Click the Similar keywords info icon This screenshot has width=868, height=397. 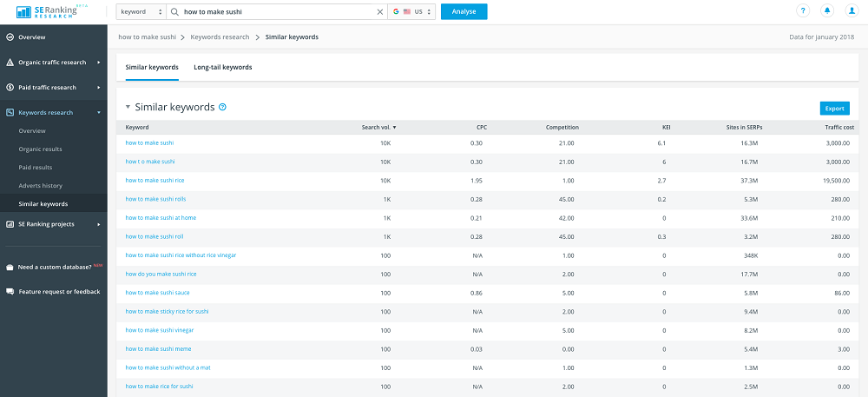[x=223, y=107]
